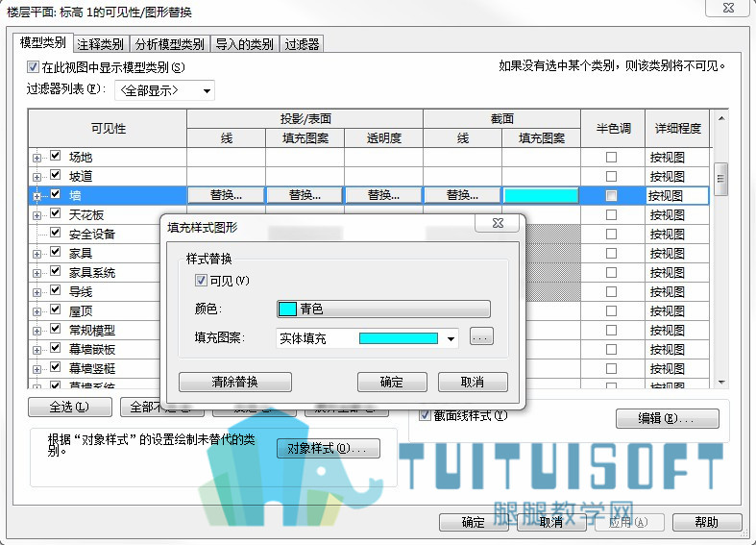Close the 填充样式图形 dialog

point(499,223)
